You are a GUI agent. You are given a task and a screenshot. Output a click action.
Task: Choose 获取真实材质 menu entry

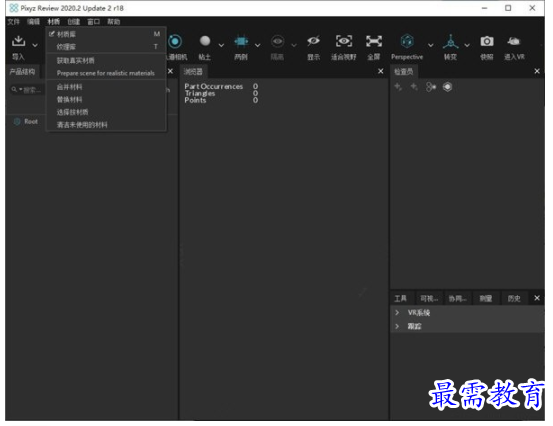tap(106, 61)
